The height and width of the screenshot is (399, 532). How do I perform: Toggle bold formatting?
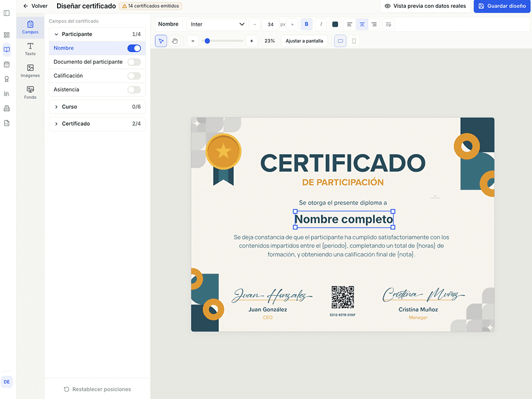[306, 24]
